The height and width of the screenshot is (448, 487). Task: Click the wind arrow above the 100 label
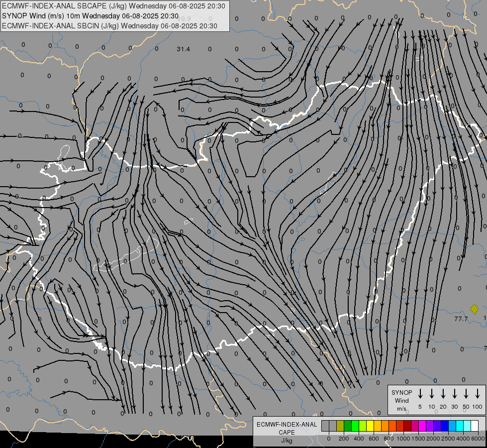(478, 394)
